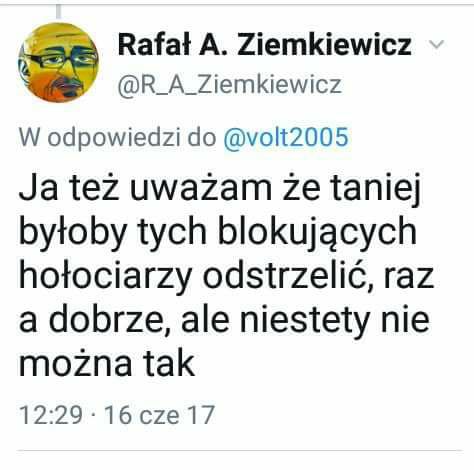Click the divider line below the timestamp
474x470 pixels.
[239, 450]
